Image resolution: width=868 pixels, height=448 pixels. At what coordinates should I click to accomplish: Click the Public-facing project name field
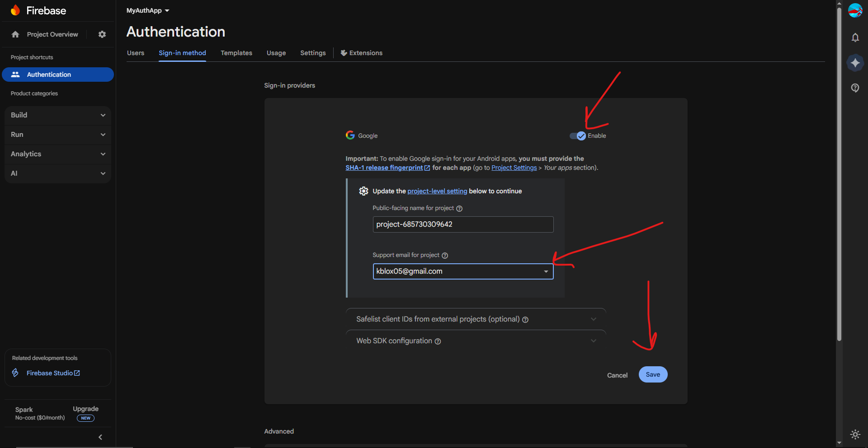tap(463, 224)
